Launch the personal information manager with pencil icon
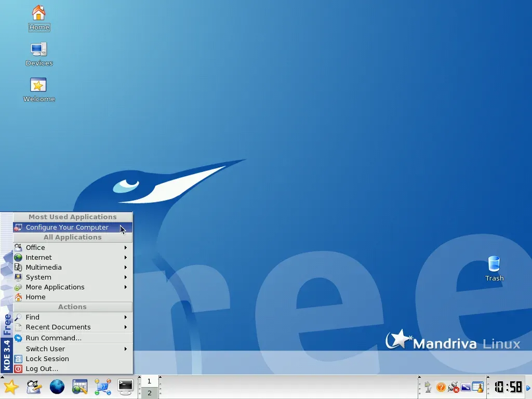Screen dimensions: 532x399 point(34,387)
